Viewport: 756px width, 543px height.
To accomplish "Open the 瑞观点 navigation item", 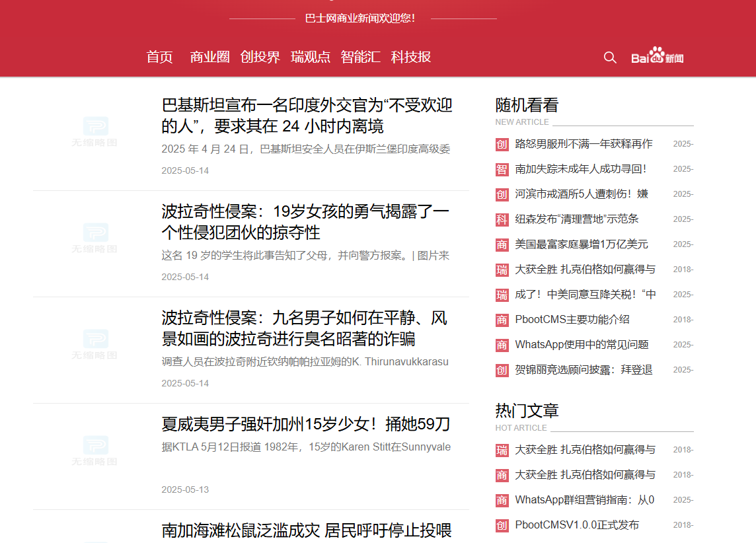I will [x=310, y=57].
